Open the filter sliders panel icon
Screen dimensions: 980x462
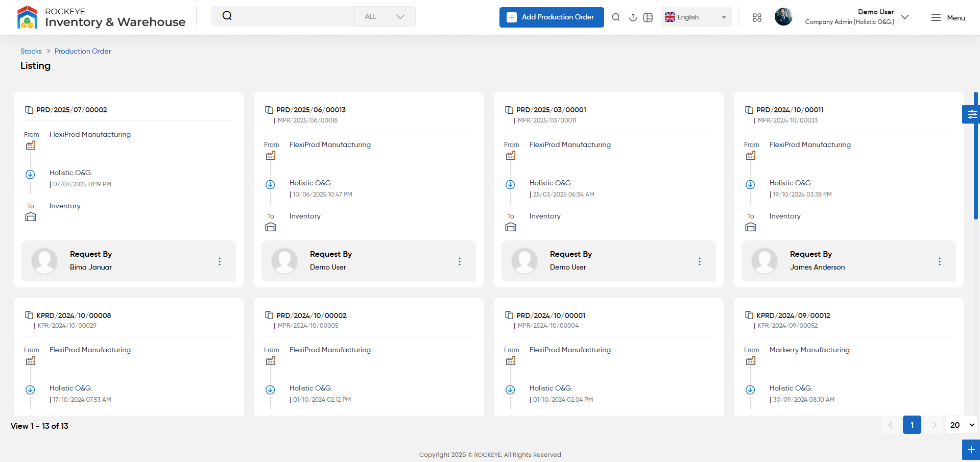(x=971, y=114)
